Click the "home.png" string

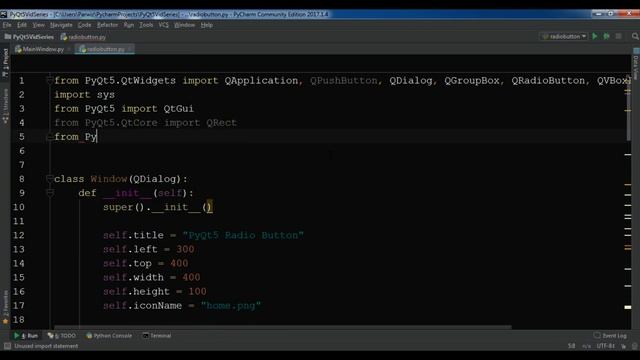point(231,306)
